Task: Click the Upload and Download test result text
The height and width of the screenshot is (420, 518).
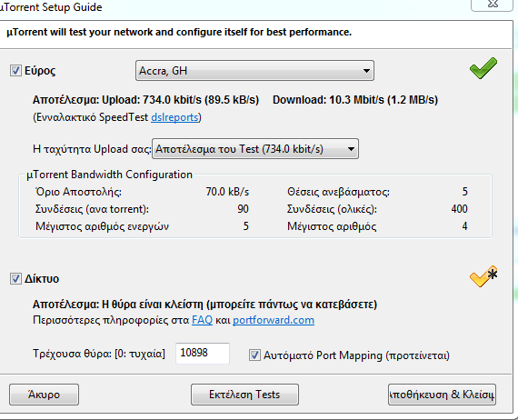Action: pos(235,100)
